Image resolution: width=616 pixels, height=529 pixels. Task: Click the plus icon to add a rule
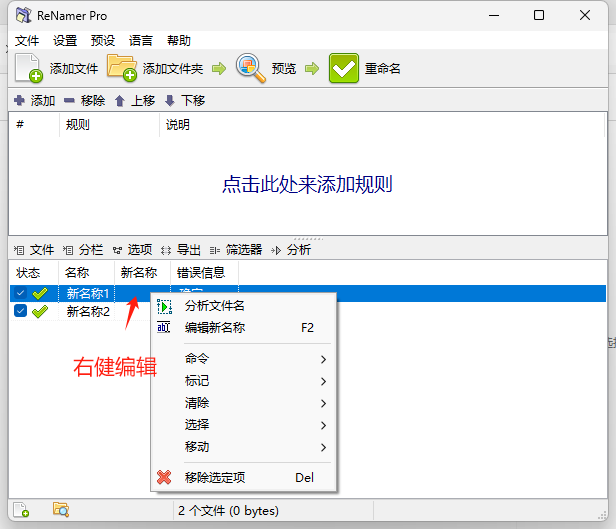[19, 101]
